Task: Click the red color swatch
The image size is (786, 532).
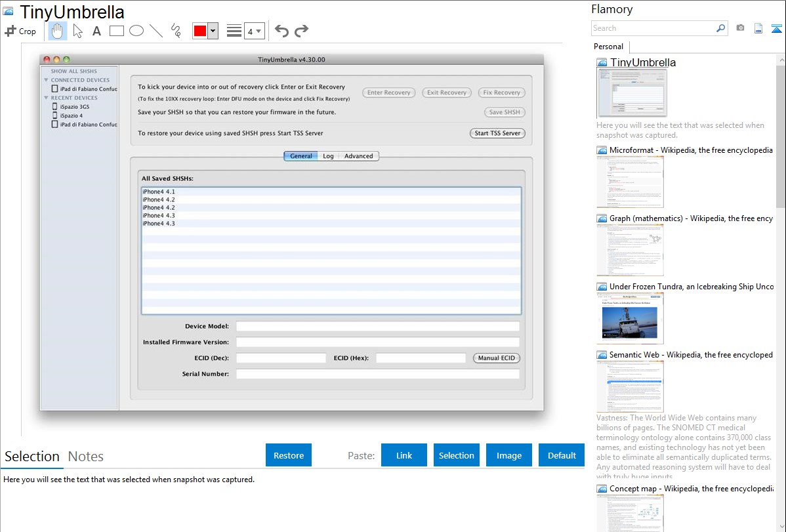Action: 200,31
